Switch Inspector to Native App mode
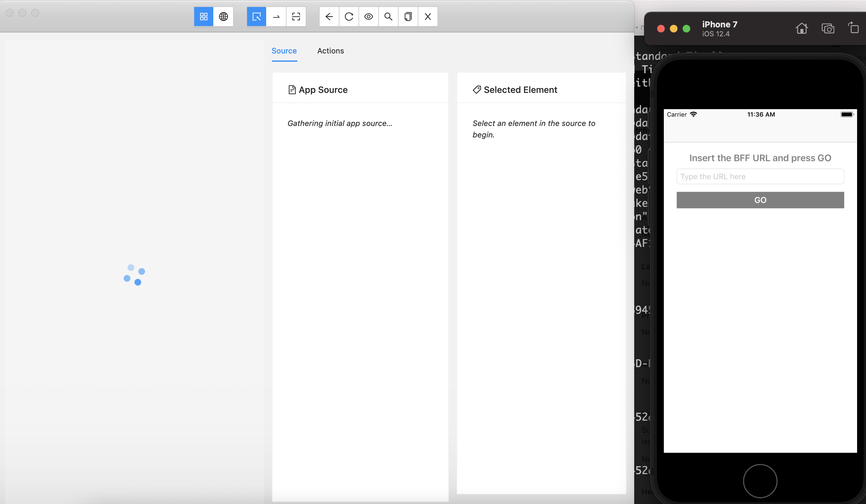866x504 pixels. (x=203, y=16)
